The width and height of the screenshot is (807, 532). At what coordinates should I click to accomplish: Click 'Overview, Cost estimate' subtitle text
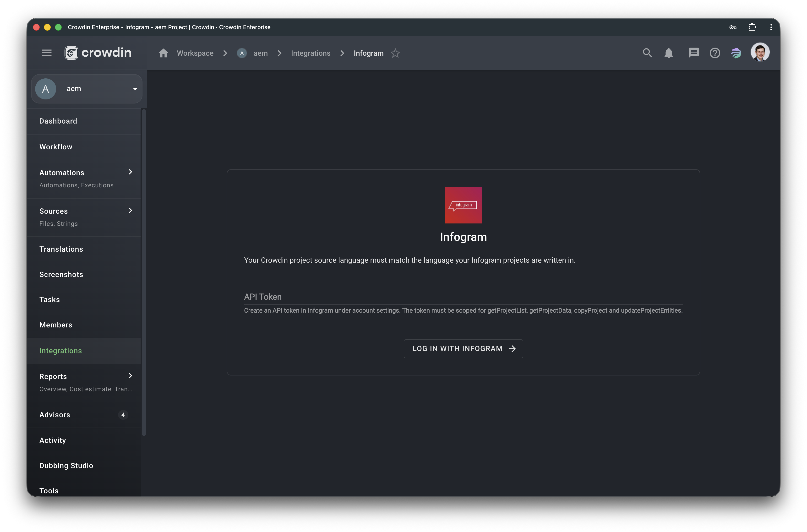pos(86,389)
